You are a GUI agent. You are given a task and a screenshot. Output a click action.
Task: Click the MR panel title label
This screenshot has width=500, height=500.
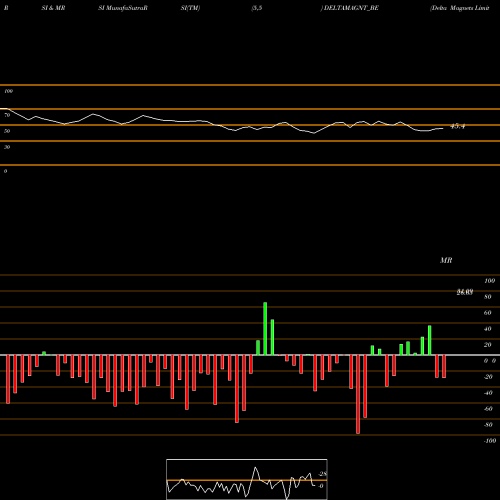coord(446,260)
